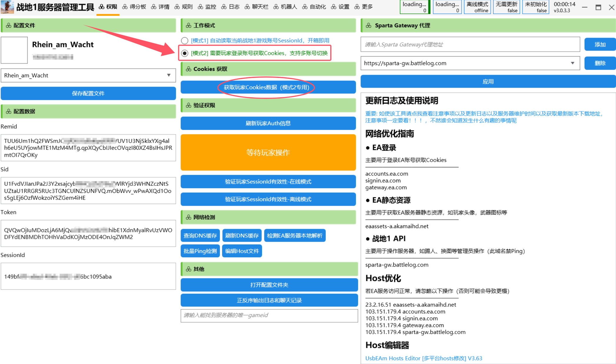This screenshot has height=364, width=616.
Task: Click the version text v3.0.3.3
Action: 562,11
